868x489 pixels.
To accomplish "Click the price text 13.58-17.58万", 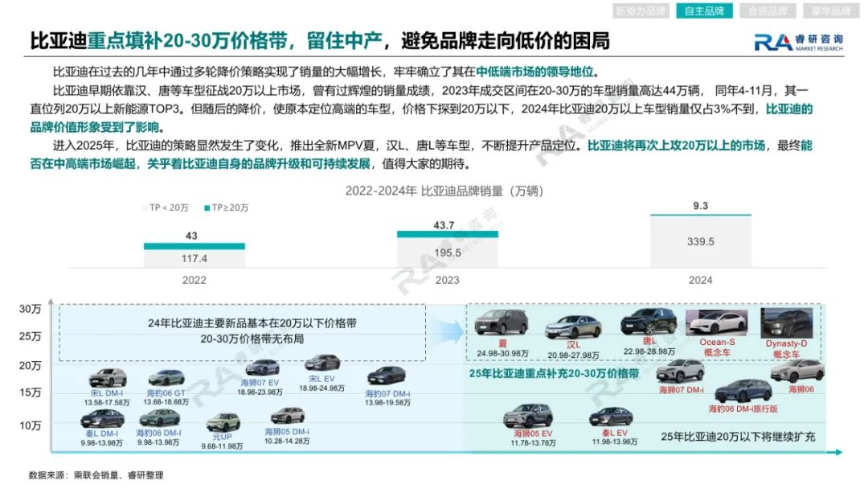I will [x=107, y=402].
